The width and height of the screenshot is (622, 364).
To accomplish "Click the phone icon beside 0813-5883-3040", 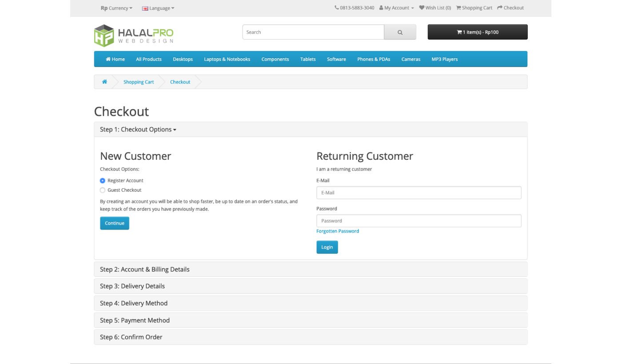I will (x=337, y=8).
